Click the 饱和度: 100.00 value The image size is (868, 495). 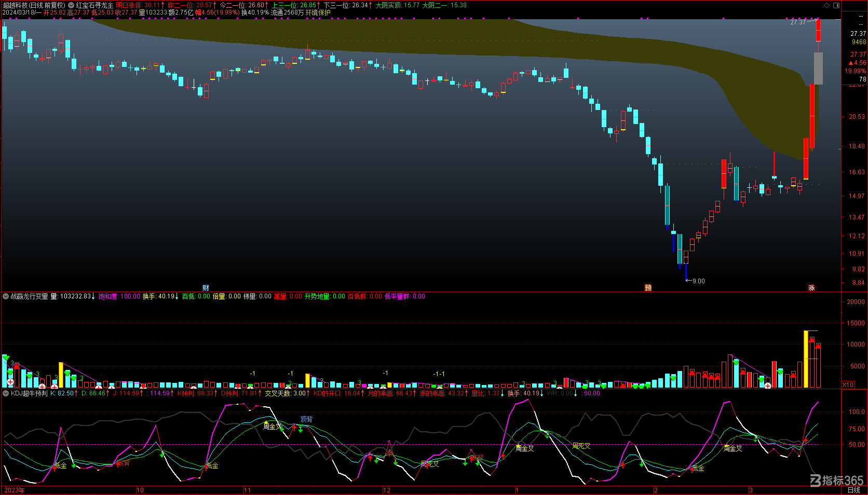point(119,296)
